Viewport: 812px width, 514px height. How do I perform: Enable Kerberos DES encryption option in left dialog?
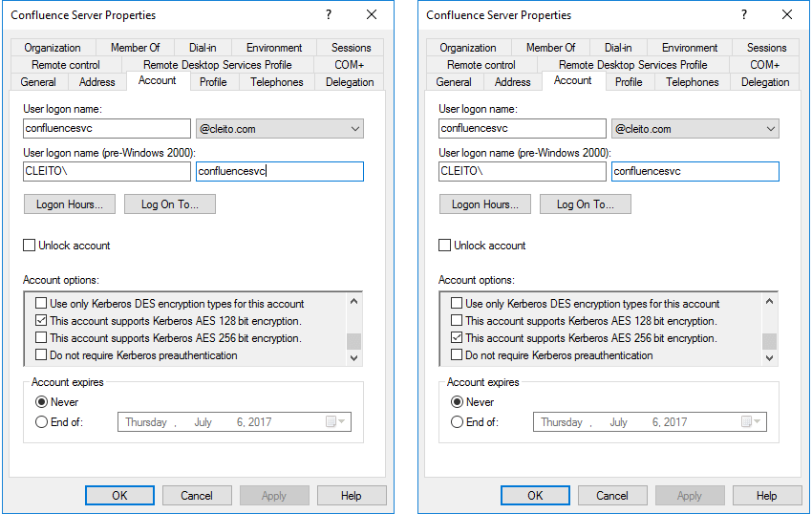tap(41, 303)
